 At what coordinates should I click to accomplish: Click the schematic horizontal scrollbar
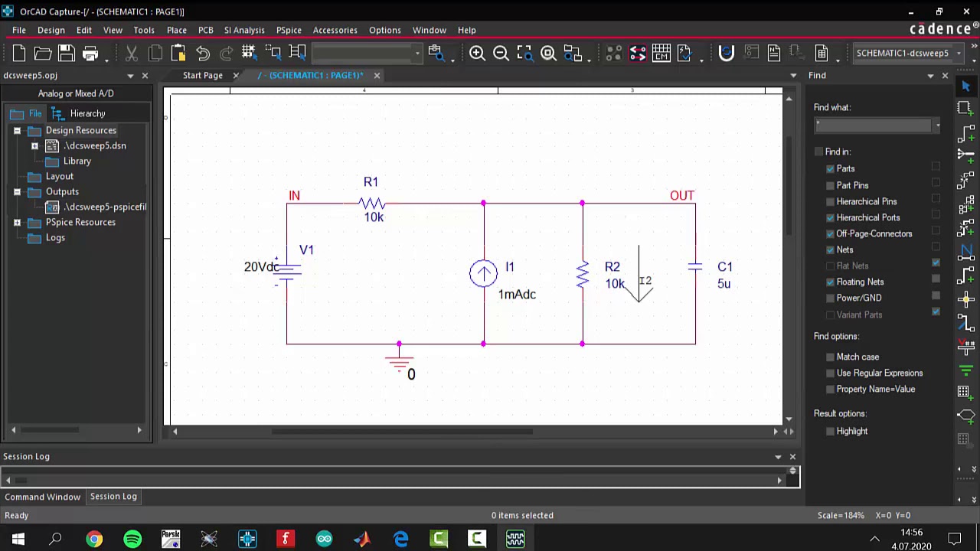(x=402, y=431)
